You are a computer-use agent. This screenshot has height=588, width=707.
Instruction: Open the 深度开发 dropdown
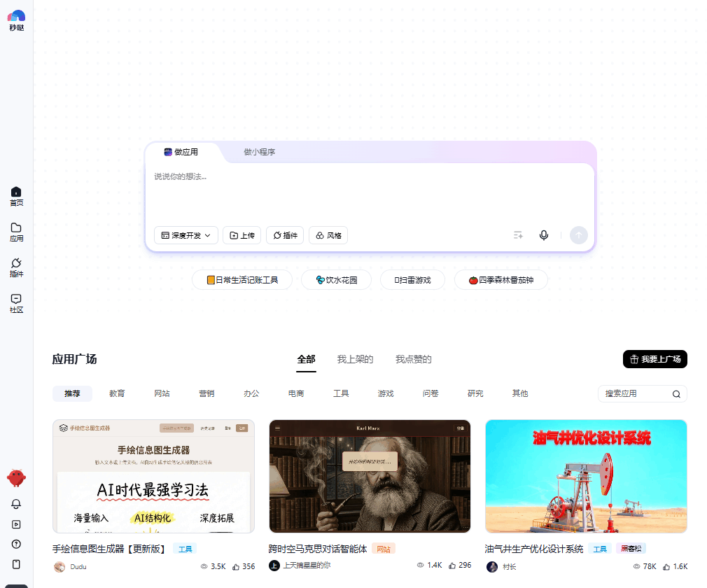(185, 235)
